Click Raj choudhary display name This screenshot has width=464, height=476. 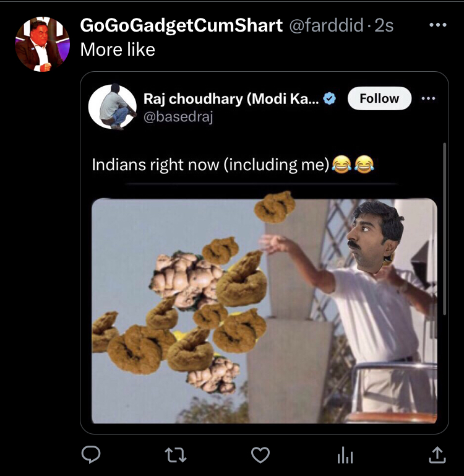pos(231,98)
